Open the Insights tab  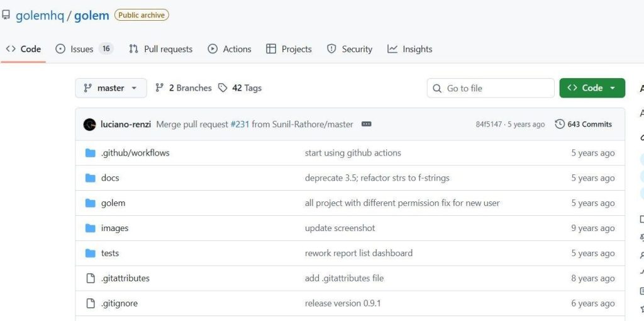410,49
